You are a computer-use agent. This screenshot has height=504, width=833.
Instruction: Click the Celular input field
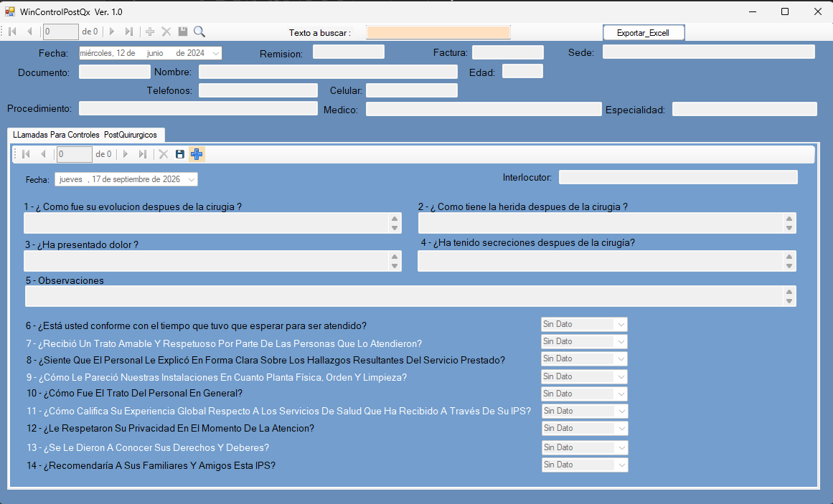point(412,90)
